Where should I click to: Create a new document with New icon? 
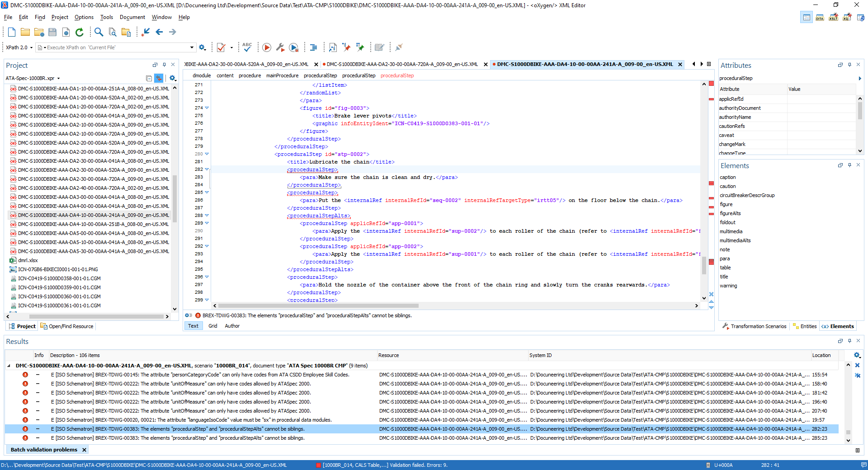(12, 32)
